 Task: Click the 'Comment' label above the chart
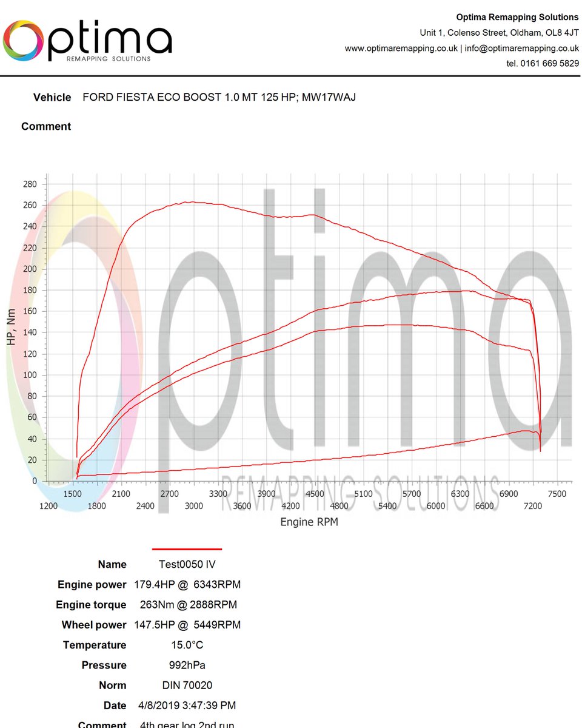pos(46,126)
